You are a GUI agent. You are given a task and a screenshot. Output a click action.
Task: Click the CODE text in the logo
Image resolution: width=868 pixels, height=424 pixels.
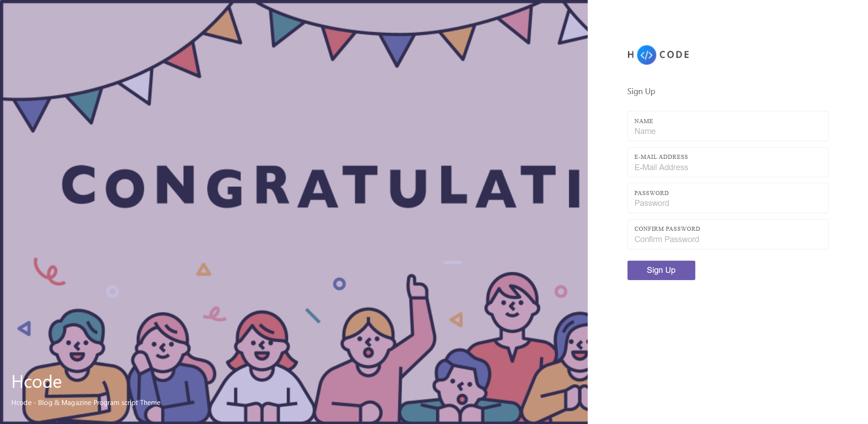(x=674, y=55)
